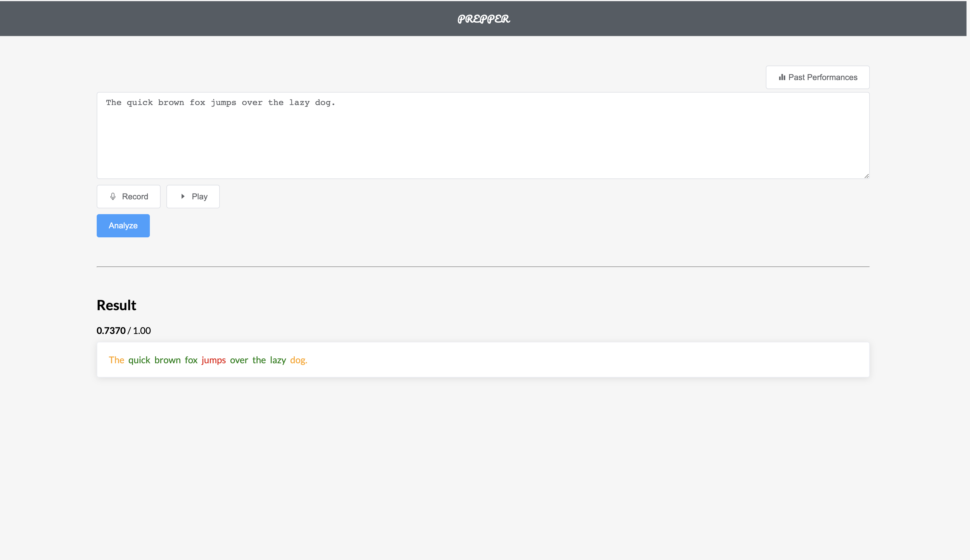Play back the recorded audio
Image resolution: width=970 pixels, height=560 pixels.
click(x=193, y=196)
